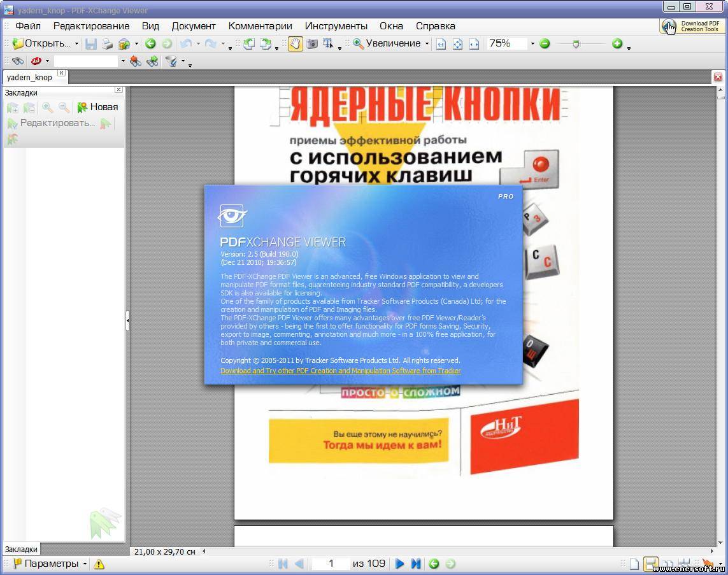Click the zoom slider handle
The image size is (728, 575).
coord(576,44)
